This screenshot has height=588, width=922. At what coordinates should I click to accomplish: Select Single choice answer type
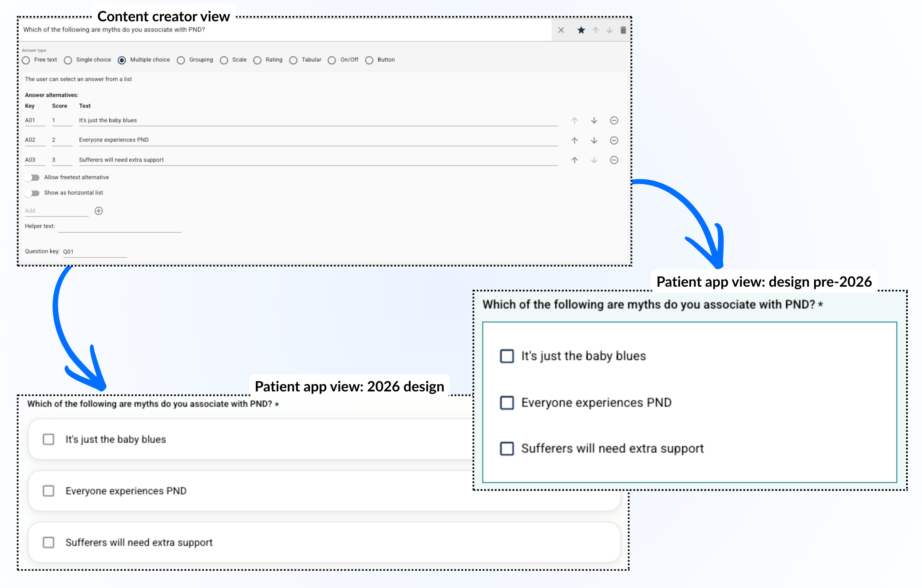click(x=68, y=60)
